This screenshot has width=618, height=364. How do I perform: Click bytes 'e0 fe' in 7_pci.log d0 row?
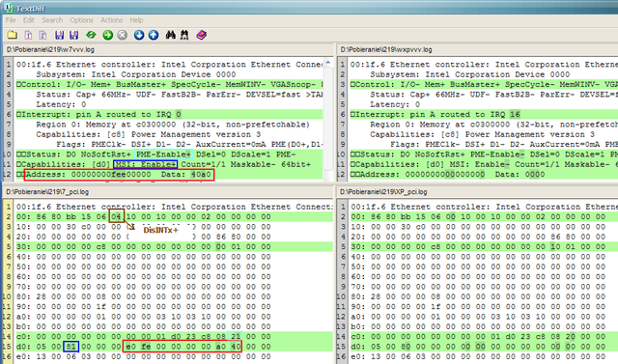coord(138,347)
